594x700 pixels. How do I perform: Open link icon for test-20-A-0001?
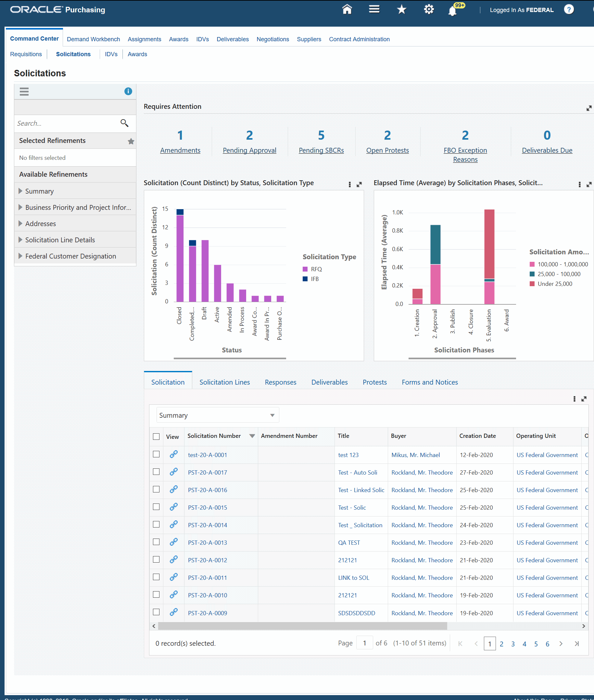(x=174, y=454)
